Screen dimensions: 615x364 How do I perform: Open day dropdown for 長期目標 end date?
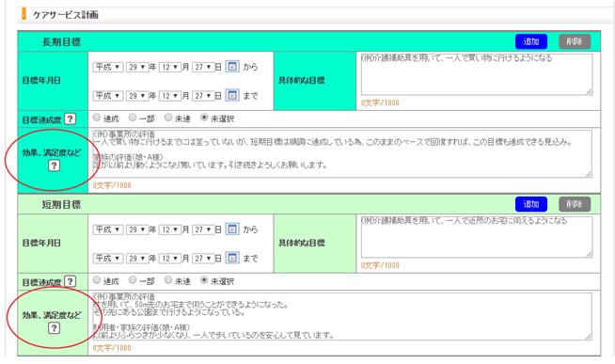click(x=203, y=96)
